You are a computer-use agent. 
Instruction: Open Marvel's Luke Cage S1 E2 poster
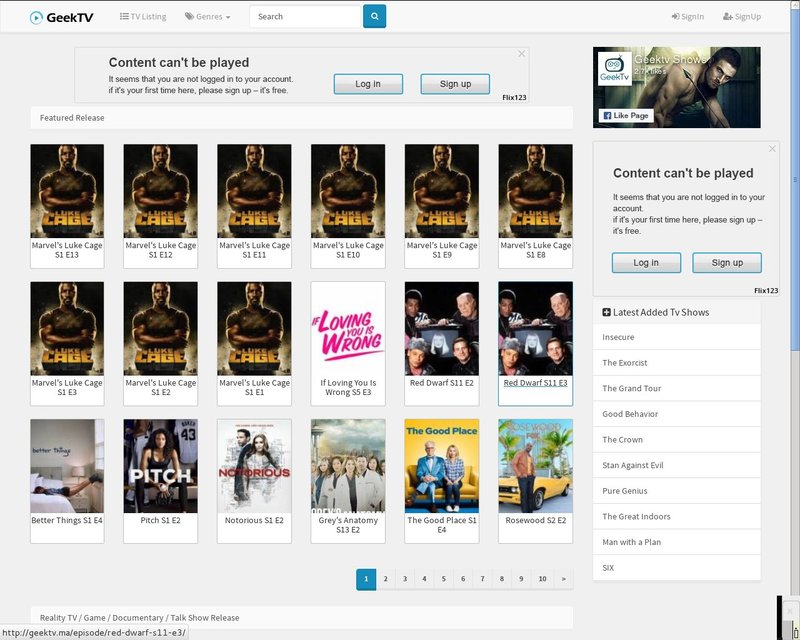[161, 329]
